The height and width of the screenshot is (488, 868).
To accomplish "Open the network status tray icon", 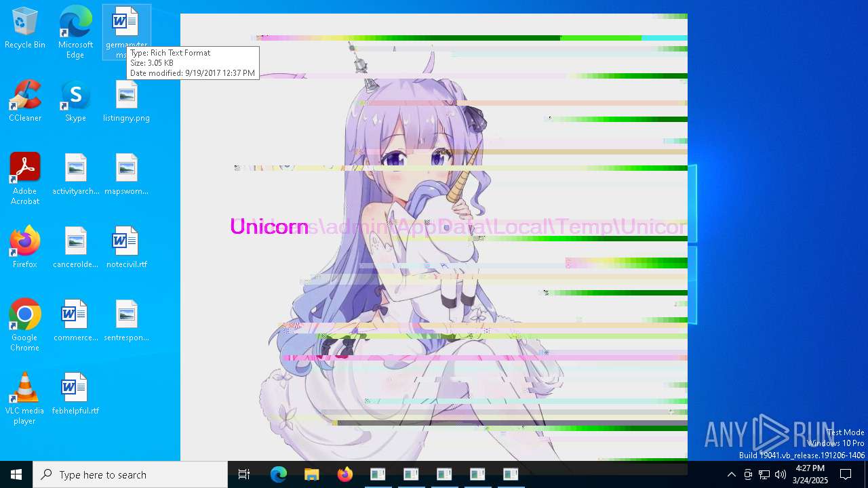I will point(764,474).
